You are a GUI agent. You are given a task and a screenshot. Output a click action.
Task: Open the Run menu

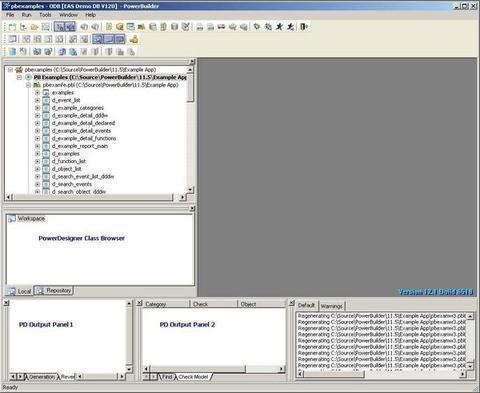click(x=26, y=15)
